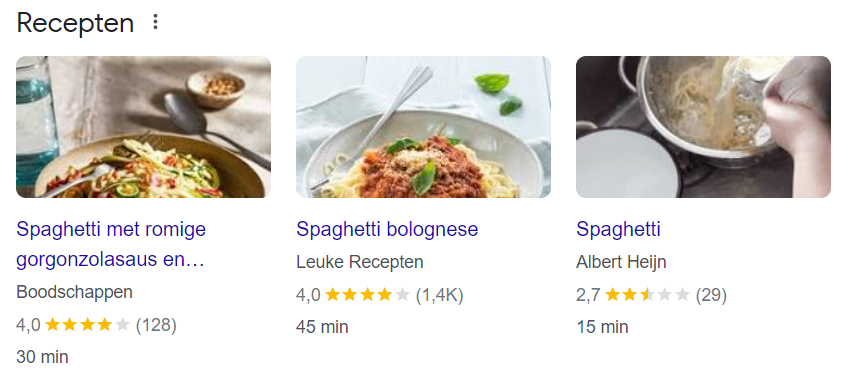Screen dimensions: 844x370
Task: Click the '15 min' cooking time
Action: pos(602,327)
